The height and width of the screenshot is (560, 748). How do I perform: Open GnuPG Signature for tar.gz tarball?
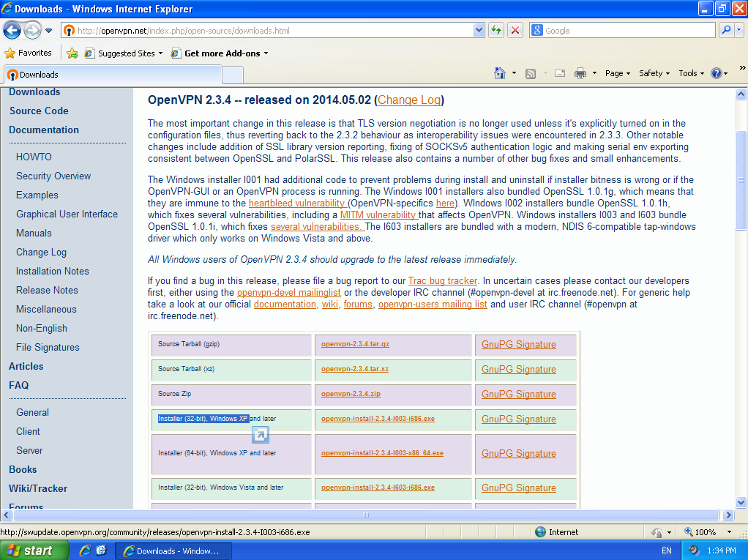[518, 344]
